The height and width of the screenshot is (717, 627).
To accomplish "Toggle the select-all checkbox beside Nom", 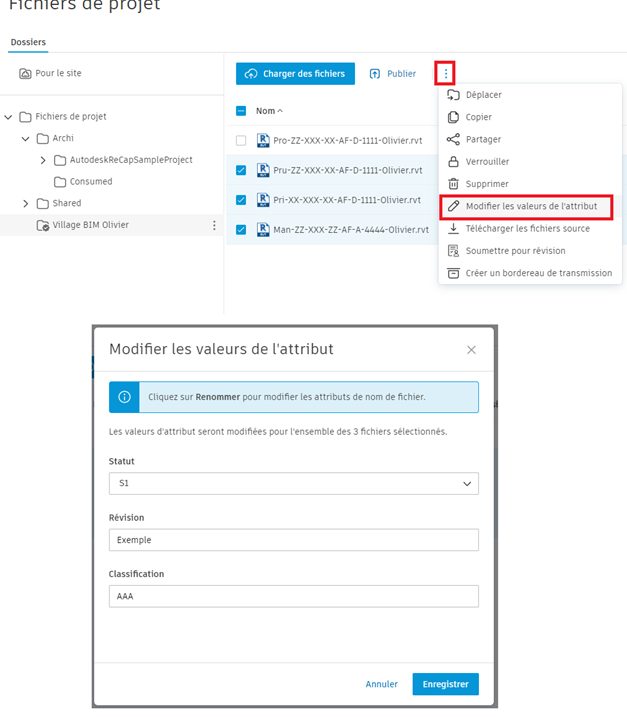I will click(x=241, y=111).
